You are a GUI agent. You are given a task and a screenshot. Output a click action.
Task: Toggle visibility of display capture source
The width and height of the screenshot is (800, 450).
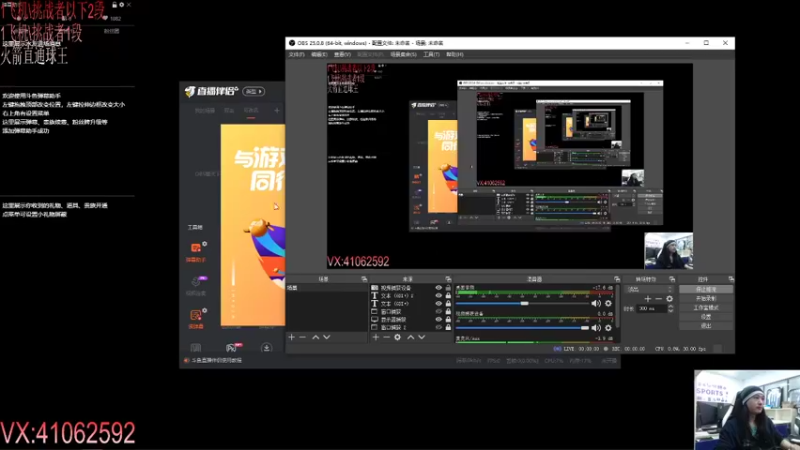click(438, 319)
